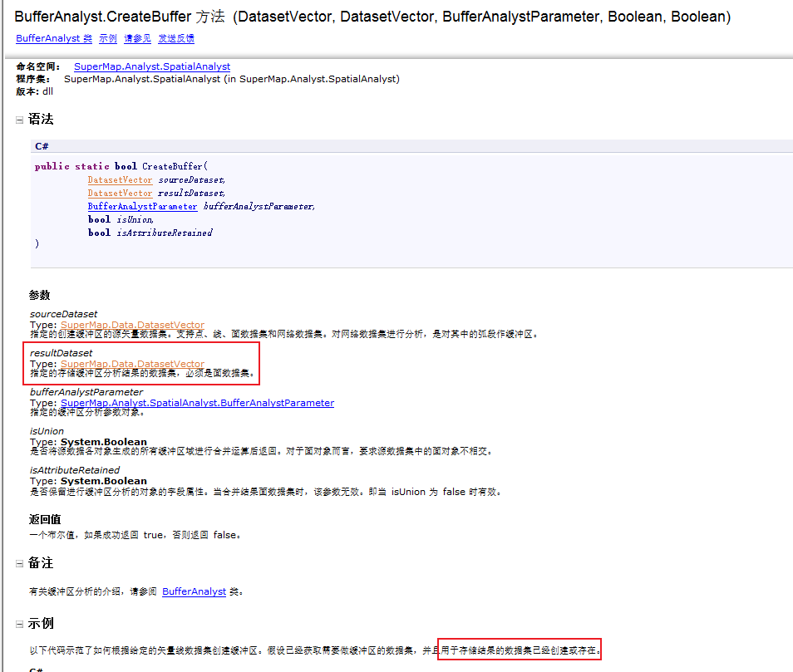Click the isAttributeRetained description about 字段属性
This screenshot has width=793, height=672.
[266, 492]
